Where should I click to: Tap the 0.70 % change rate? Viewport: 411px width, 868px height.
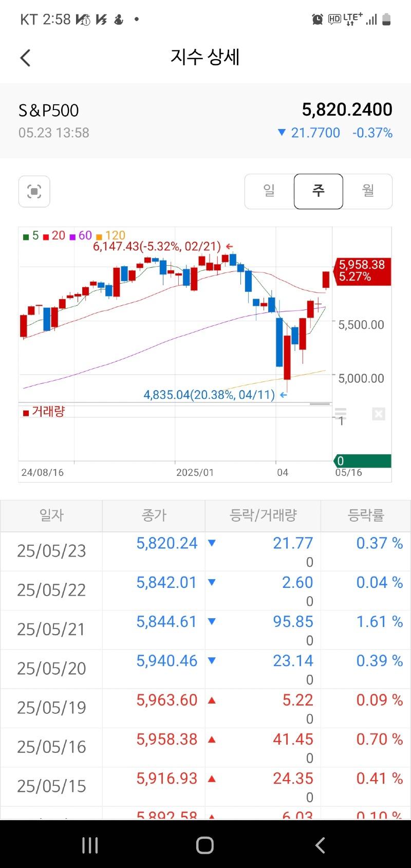pyautogui.click(x=380, y=739)
